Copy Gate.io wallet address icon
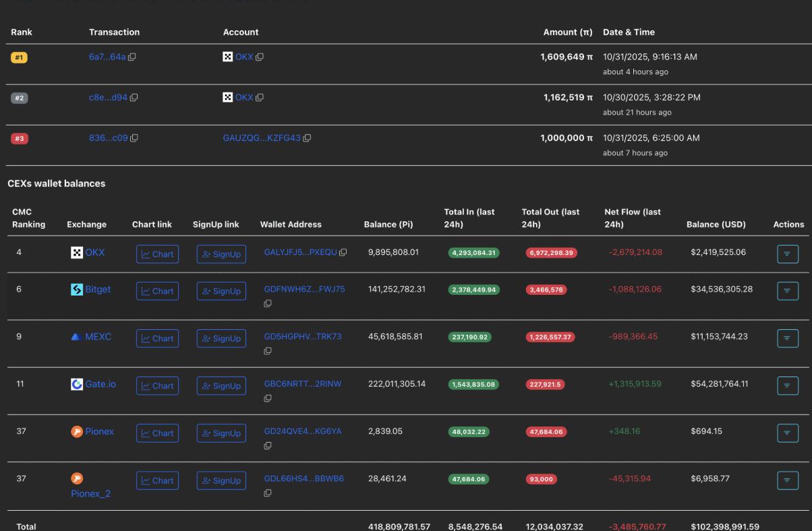The width and height of the screenshot is (812, 531). [268, 398]
